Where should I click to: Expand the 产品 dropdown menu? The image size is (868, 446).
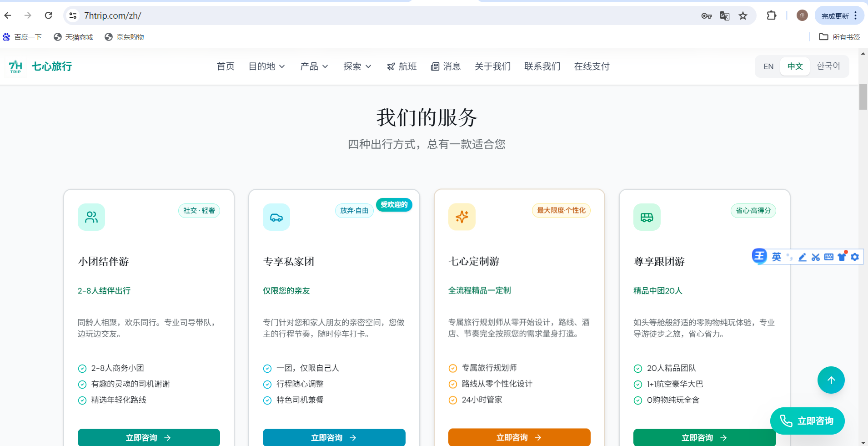[x=314, y=66]
